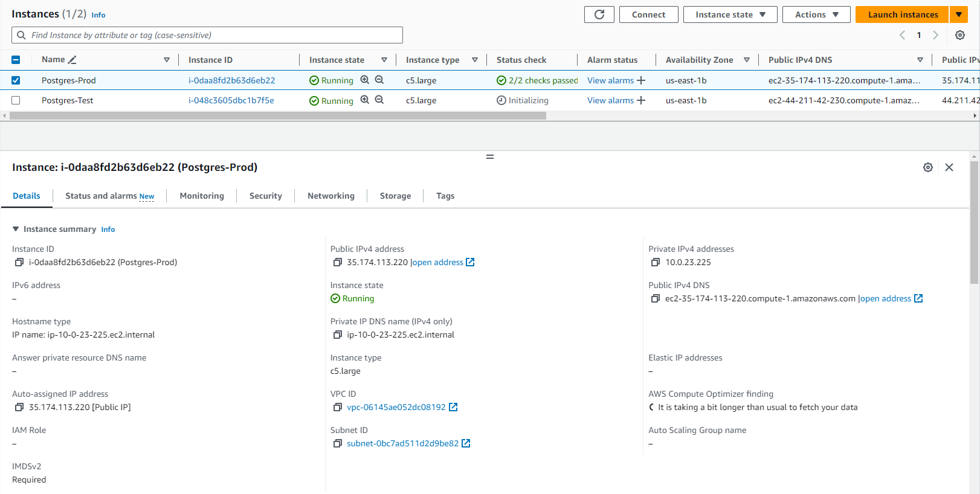Open vpc-06145ae052dc08192 link
The height and width of the screenshot is (494, 980).
click(396, 407)
